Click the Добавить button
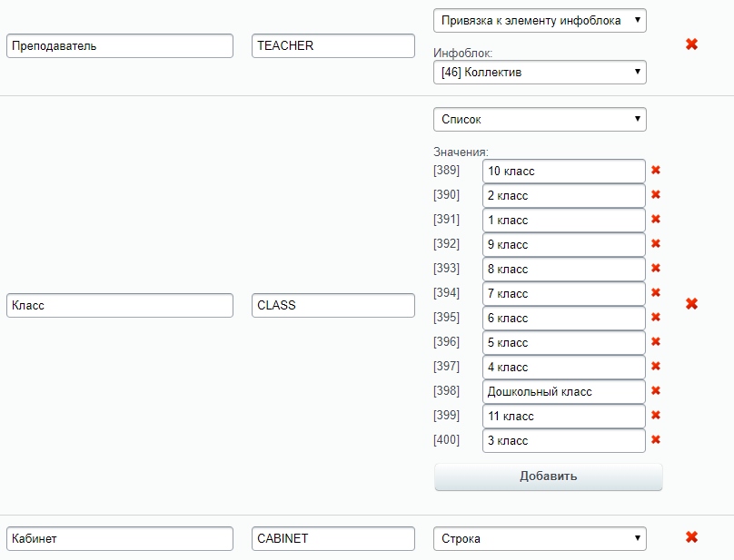Image resolution: width=734 pixels, height=560 pixels. 548,476
